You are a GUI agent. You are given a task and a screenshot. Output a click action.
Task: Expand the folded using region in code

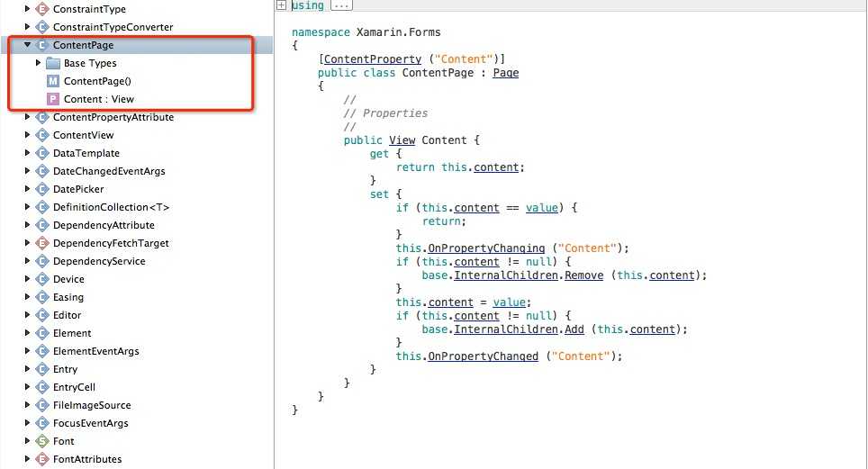281,5
